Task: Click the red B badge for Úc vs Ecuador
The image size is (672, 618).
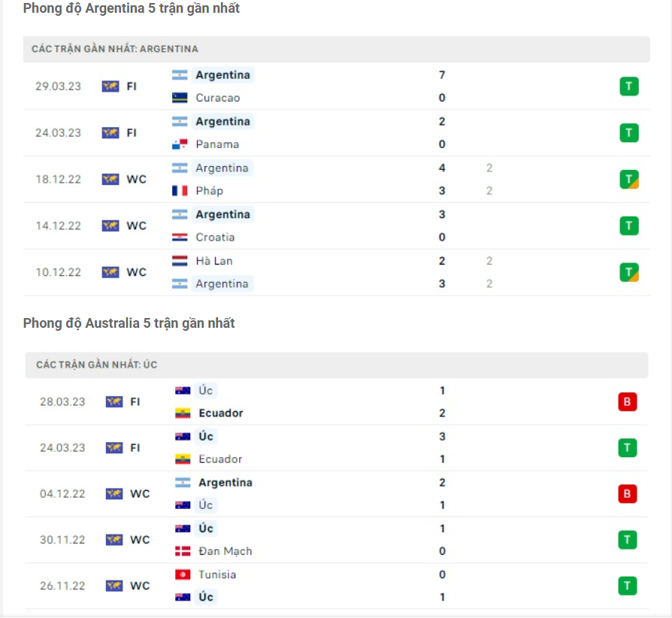Action: [x=630, y=401]
